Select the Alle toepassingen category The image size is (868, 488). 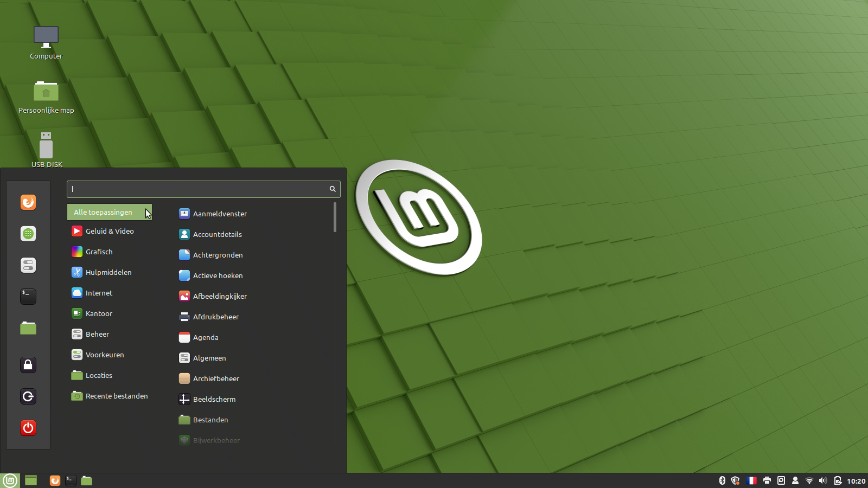point(110,212)
